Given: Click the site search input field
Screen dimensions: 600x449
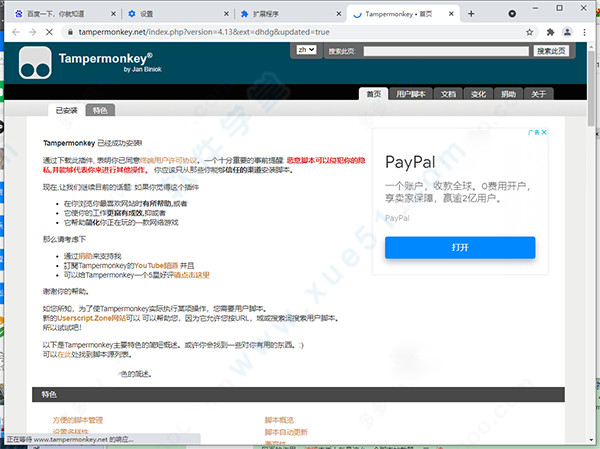Looking at the screenshot, I should click(x=446, y=51).
